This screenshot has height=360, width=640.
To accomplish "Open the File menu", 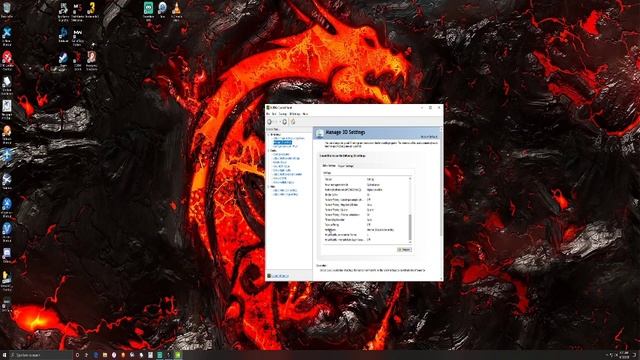I will pyautogui.click(x=268, y=114).
